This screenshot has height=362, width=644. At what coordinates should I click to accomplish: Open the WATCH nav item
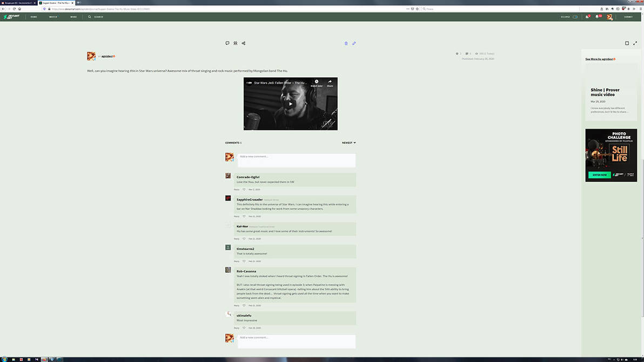[x=53, y=17]
